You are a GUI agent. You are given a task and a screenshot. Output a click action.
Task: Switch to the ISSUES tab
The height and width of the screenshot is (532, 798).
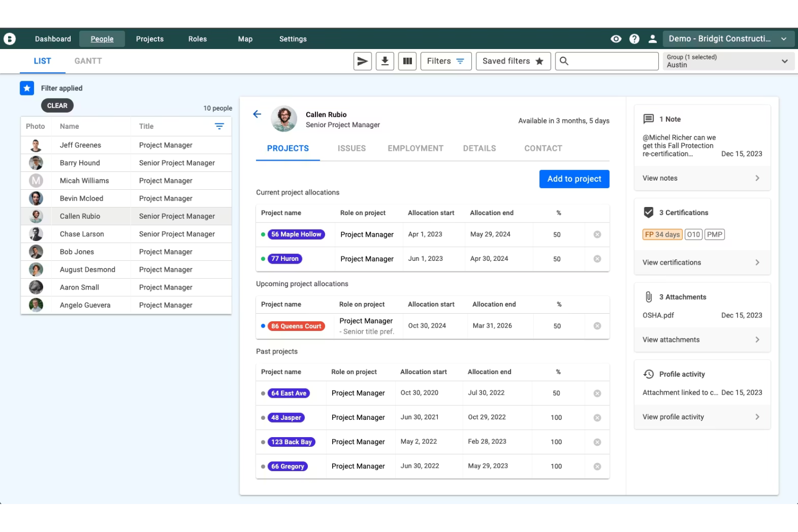352,148
